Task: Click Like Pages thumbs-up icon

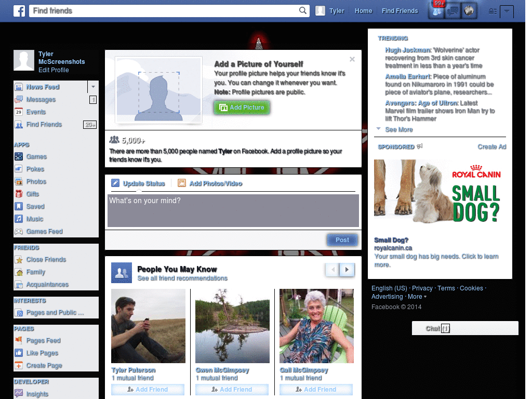Action: (19, 353)
